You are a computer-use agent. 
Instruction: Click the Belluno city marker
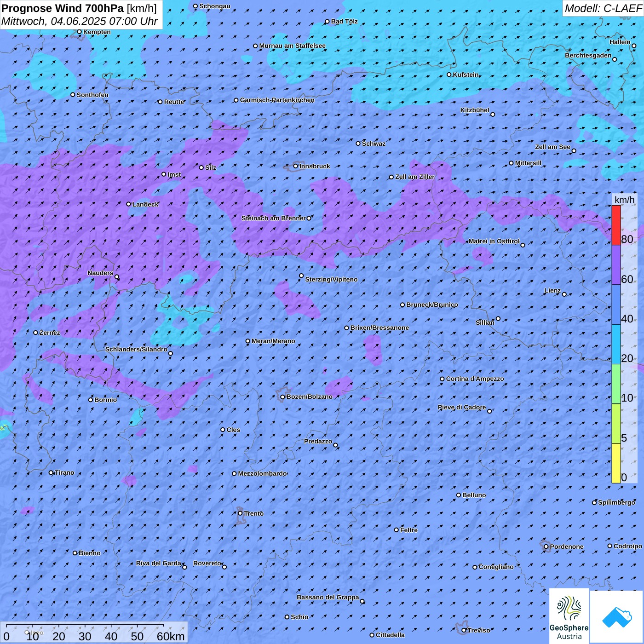pyautogui.click(x=459, y=495)
